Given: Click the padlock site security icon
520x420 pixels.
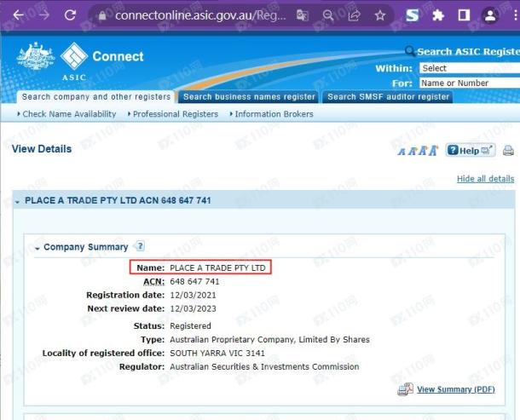Looking at the screenshot, I should 102,15.
